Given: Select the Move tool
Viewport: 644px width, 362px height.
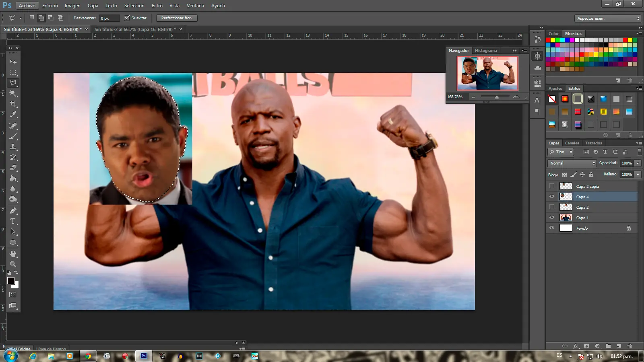Looking at the screenshot, I should click(x=13, y=62).
